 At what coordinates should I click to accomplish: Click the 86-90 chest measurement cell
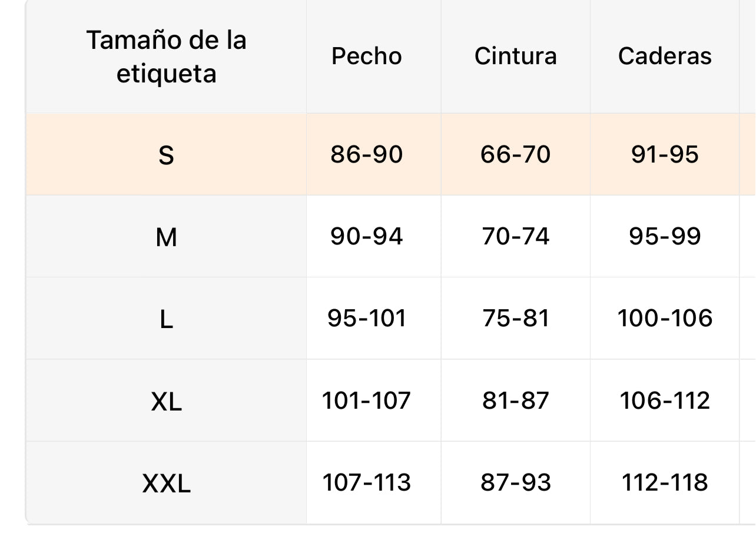(x=366, y=154)
